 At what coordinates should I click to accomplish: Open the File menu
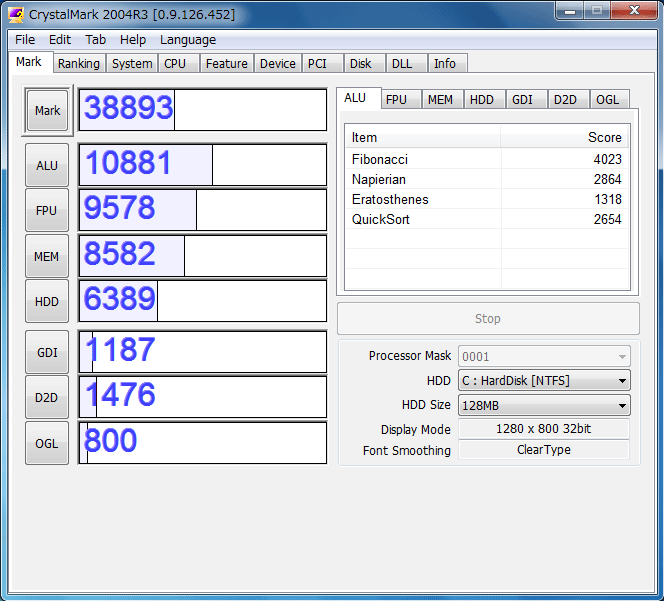tap(25, 40)
